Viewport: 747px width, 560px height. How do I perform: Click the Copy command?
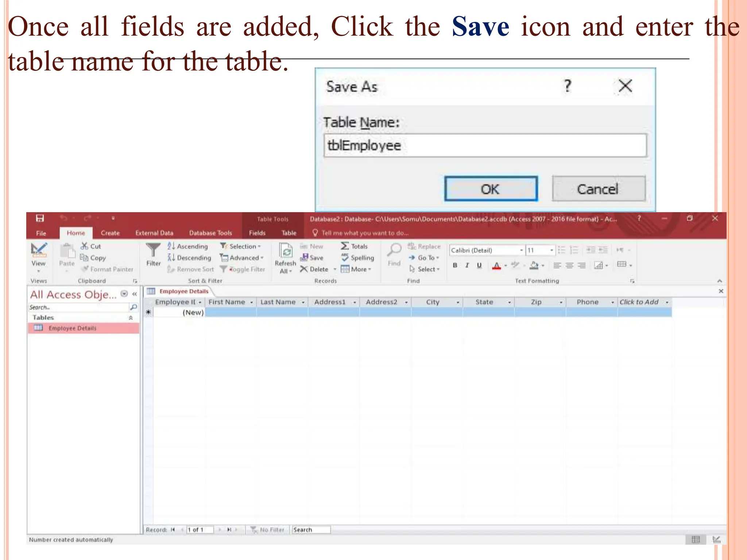point(93,257)
